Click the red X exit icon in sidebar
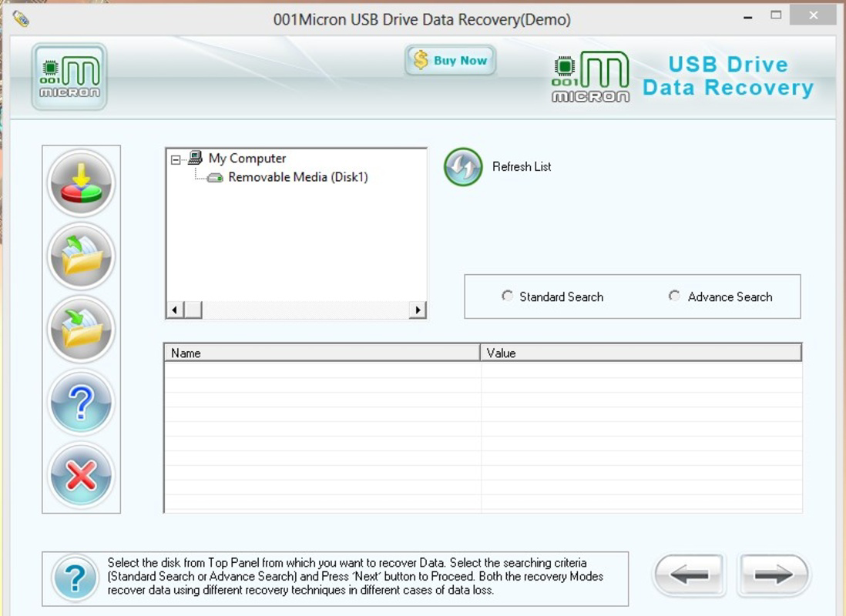This screenshot has width=846, height=616. click(x=81, y=475)
